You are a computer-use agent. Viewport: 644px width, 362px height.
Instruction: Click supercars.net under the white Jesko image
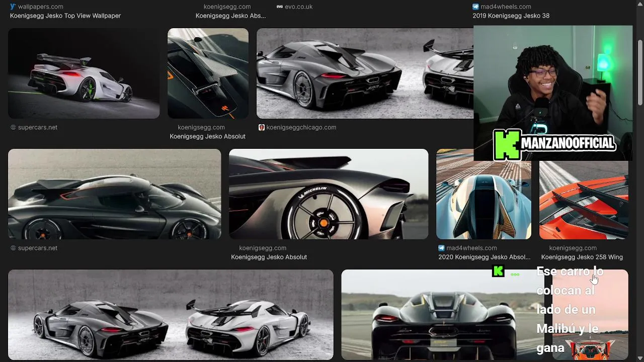[38, 127]
